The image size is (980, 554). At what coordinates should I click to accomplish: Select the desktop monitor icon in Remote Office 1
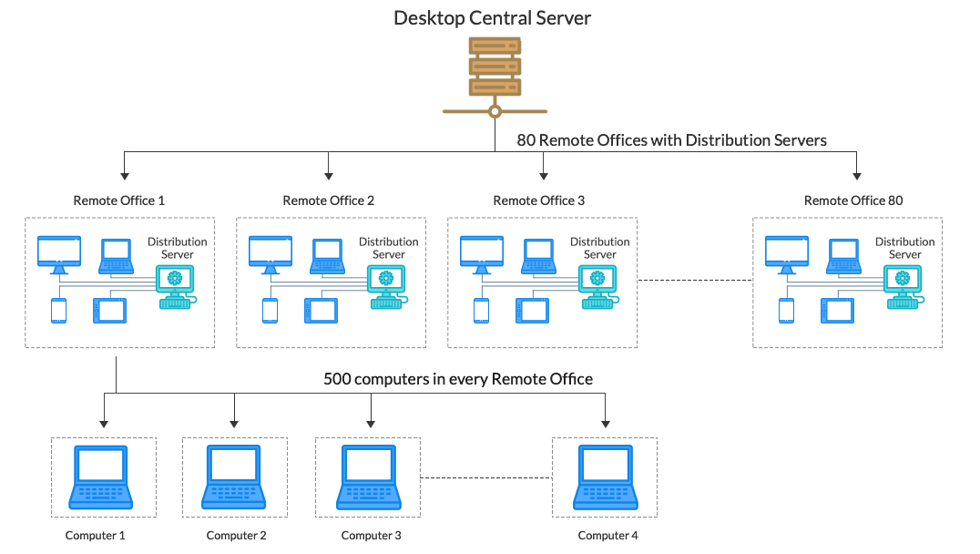pos(59,255)
